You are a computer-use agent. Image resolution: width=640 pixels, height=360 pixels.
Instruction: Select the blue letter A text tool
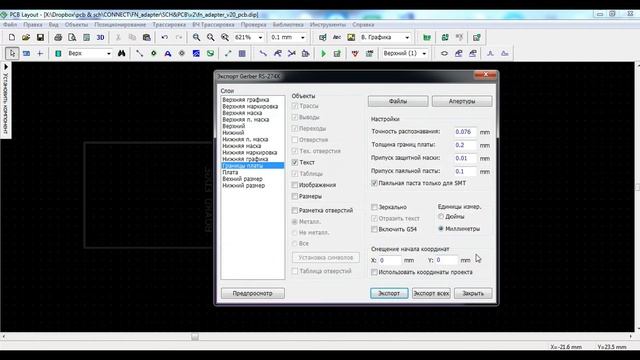[168, 53]
